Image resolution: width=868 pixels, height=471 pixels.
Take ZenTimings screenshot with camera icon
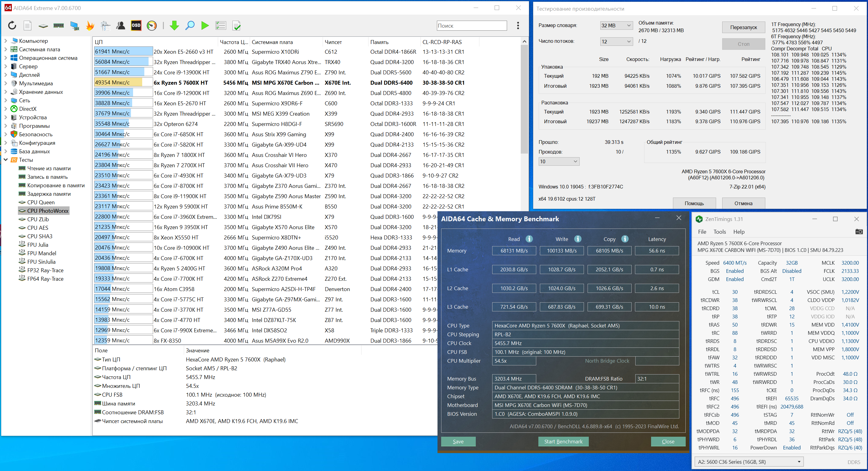point(859,232)
